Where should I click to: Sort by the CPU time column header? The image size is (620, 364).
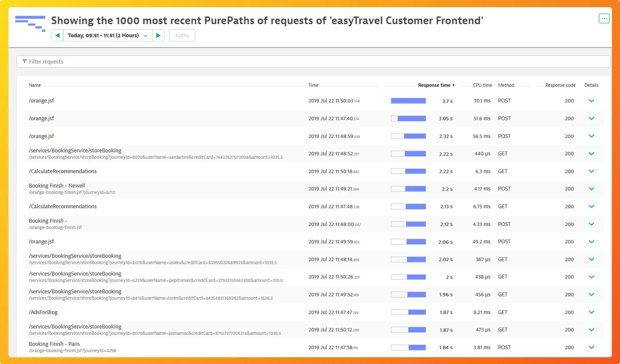click(x=482, y=85)
